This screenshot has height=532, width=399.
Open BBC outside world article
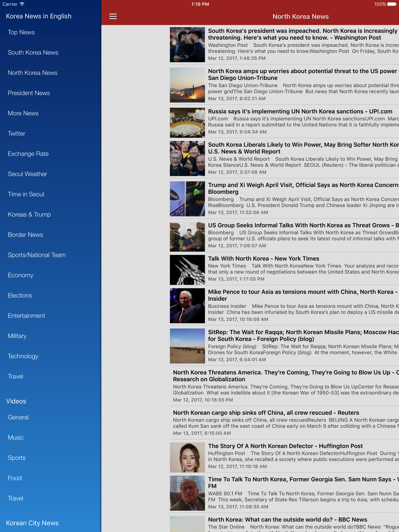pos(287,520)
